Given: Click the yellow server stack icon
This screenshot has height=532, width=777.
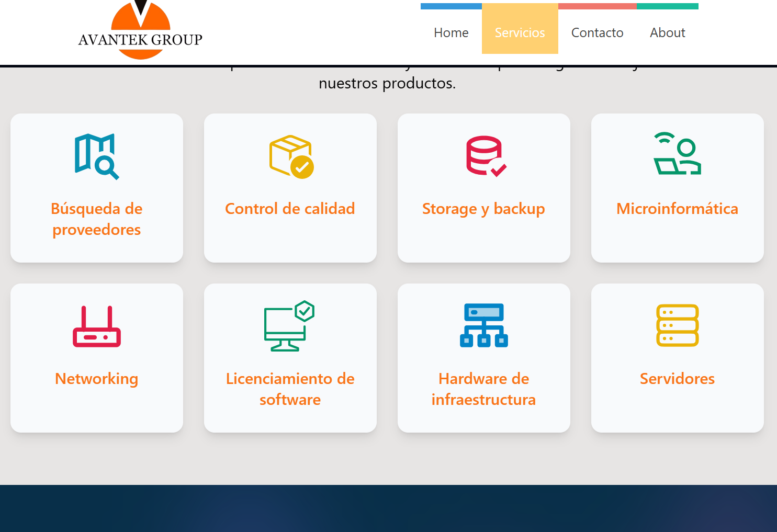Looking at the screenshot, I should pyautogui.click(x=678, y=325).
